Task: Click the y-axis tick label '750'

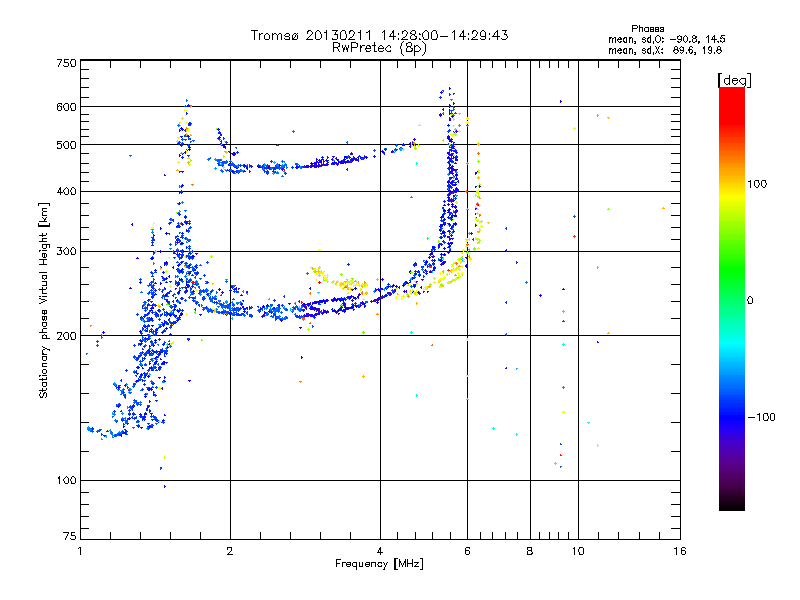Action: (66, 63)
